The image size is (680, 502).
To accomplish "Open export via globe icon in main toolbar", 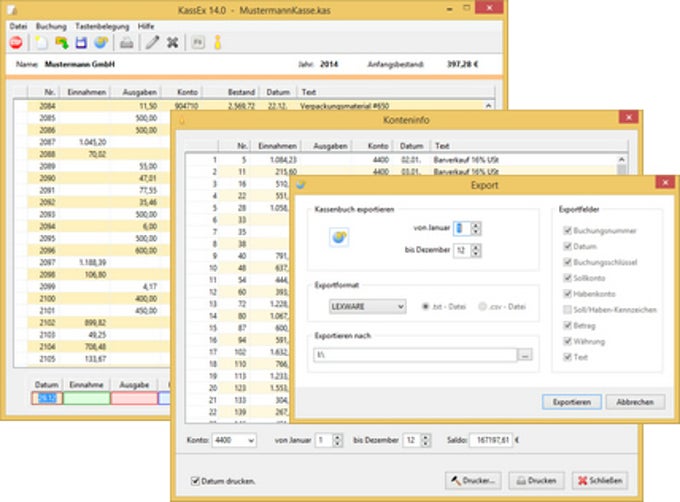I will pos(101,42).
